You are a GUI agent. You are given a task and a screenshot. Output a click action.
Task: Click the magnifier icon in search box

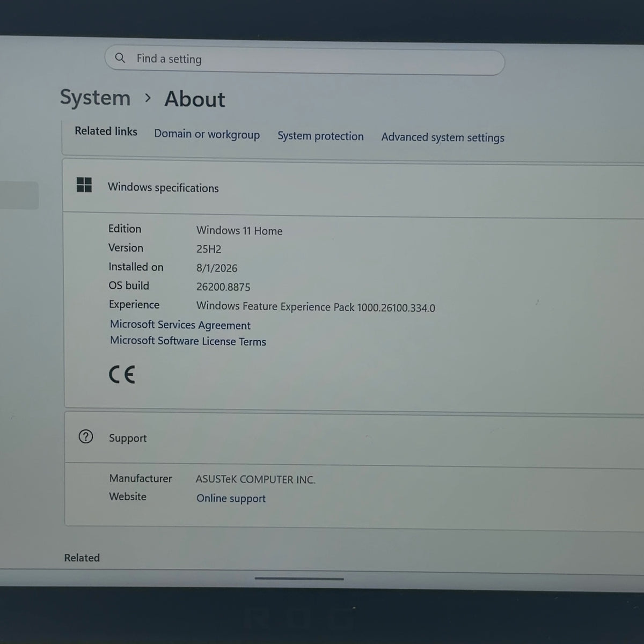(120, 57)
